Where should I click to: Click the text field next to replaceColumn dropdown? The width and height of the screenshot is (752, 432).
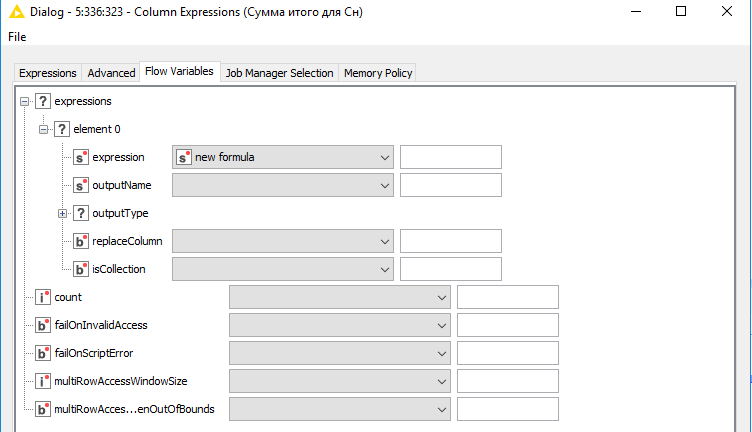tap(451, 241)
